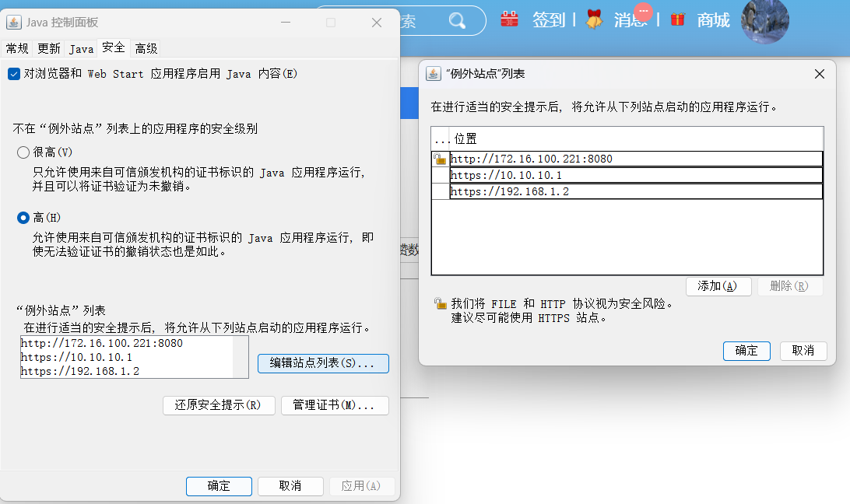Click the search magnifier icon in background window
The height and width of the screenshot is (504, 850).
click(x=457, y=21)
